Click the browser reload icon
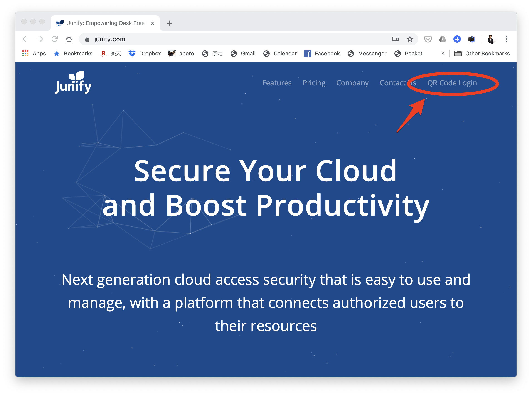Image resolution: width=532 pixels, height=396 pixels. click(x=55, y=39)
